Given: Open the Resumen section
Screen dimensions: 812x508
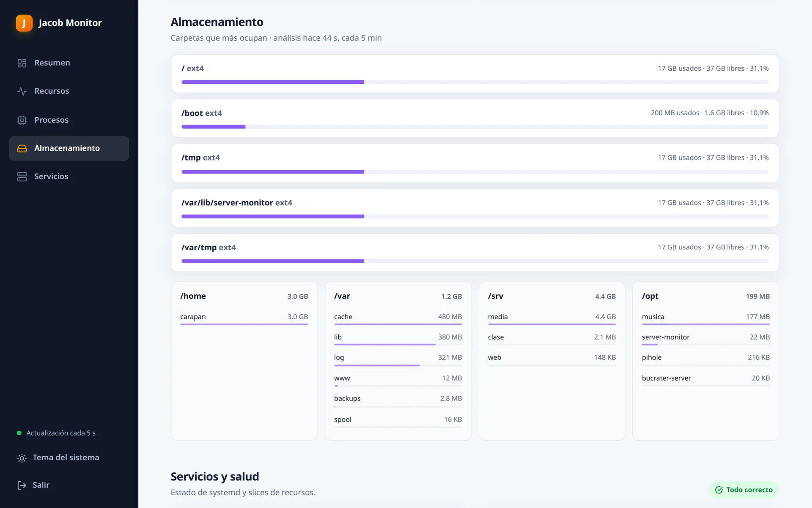Looking at the screenshot, I should 69,63.
